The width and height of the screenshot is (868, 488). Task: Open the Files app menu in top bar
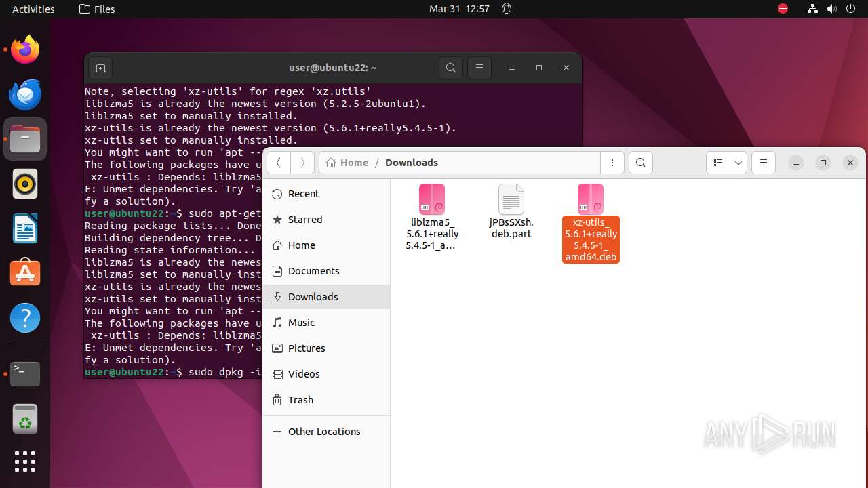tap(97, 9)
